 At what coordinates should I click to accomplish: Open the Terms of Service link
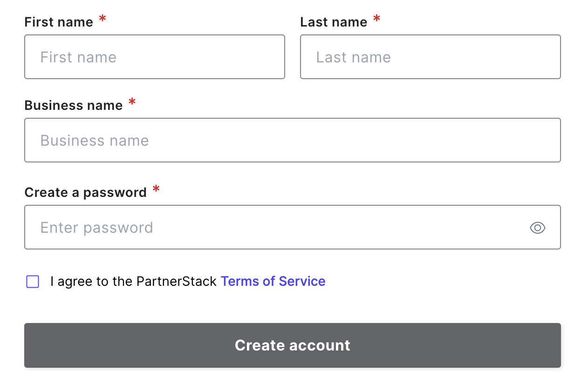(273, 281)
